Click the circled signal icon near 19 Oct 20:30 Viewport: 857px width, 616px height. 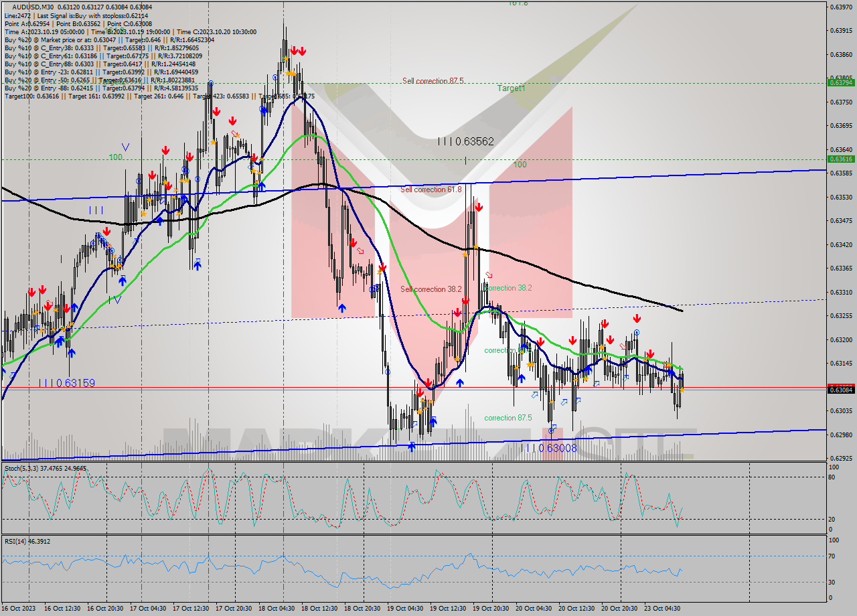637,332
